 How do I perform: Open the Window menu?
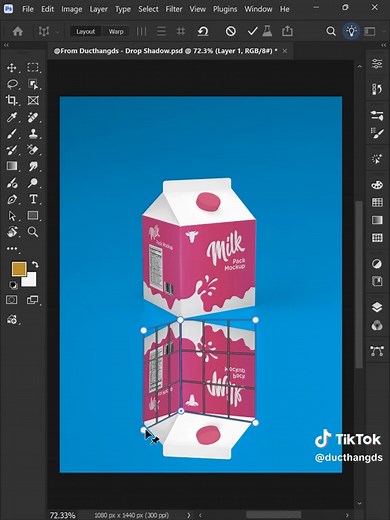pyautogui.click(x=258, y=9)
